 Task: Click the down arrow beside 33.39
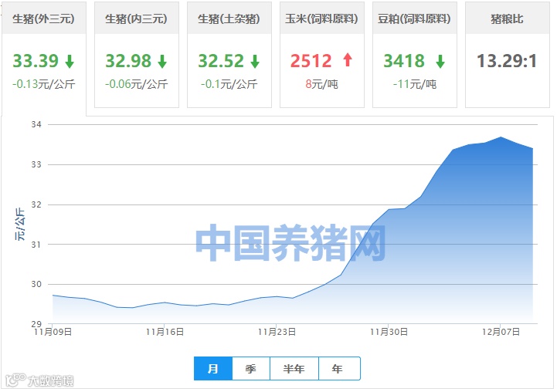pyautogui.click(x=70, y=61)
